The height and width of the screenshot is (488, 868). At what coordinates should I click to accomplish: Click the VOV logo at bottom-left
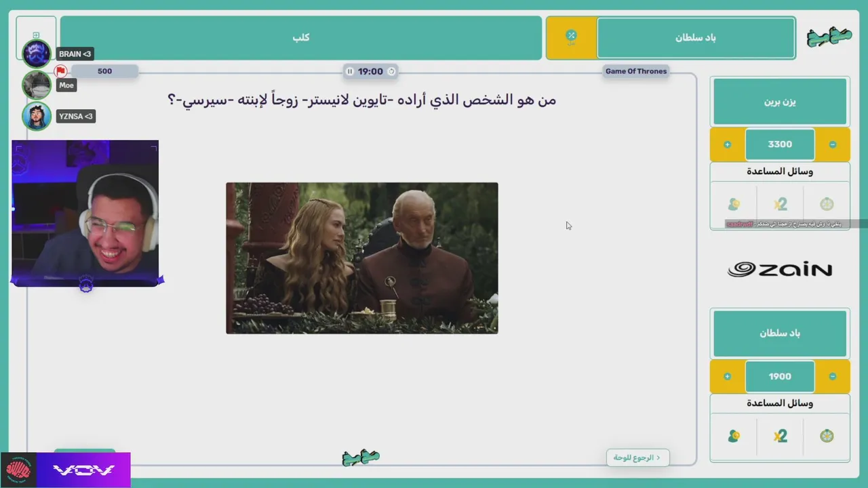point(84,470)
